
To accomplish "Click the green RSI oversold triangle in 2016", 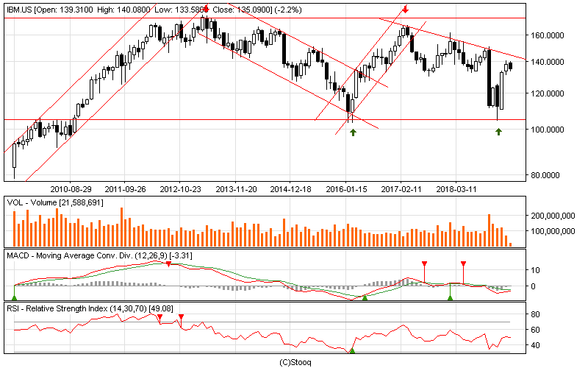I will click(352, 351).
